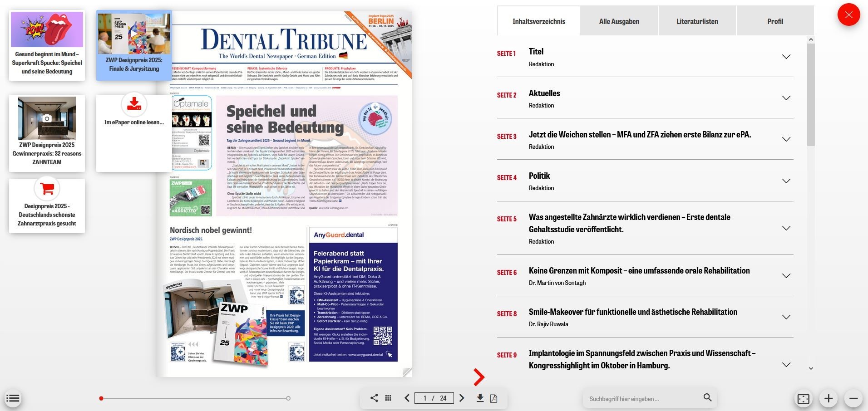Click 'Aktuelles' heading in contents list

click(544, 93)
